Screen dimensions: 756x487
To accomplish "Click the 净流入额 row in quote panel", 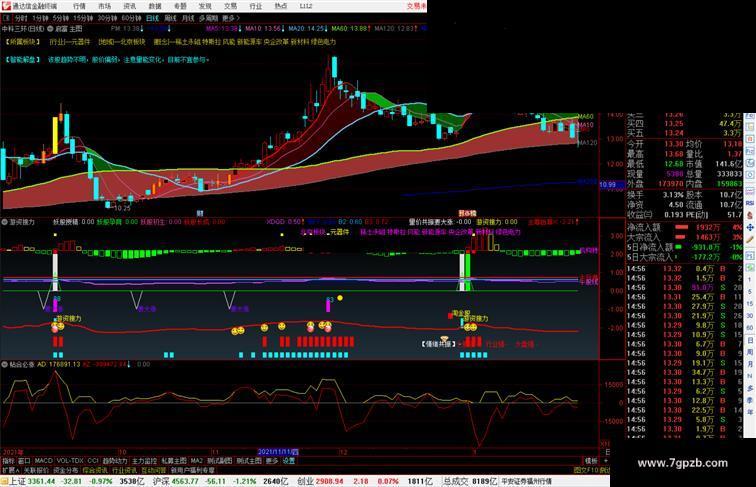I will [685, 227].
